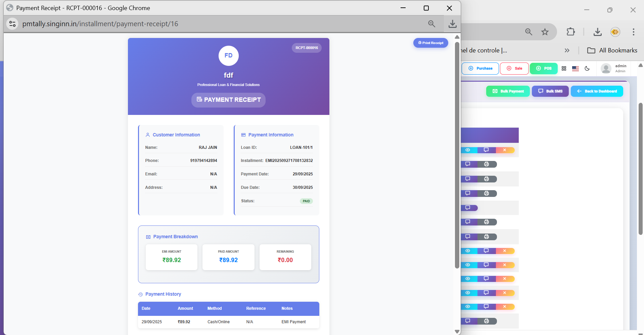Open the All Bookmarks folder
644x335 pixels.
(x=612, y=50)
